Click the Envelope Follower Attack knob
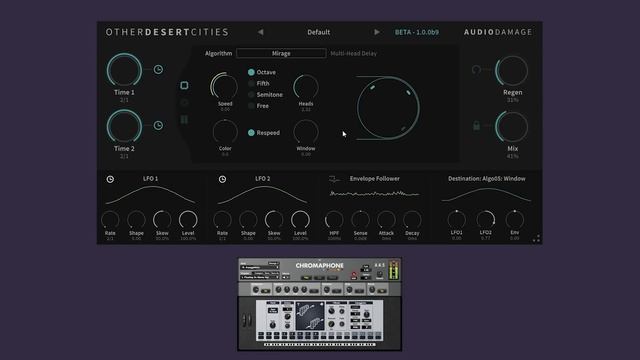Image resolution: width=640 pixels, height=360 pixels. click(x=386, y=220)
